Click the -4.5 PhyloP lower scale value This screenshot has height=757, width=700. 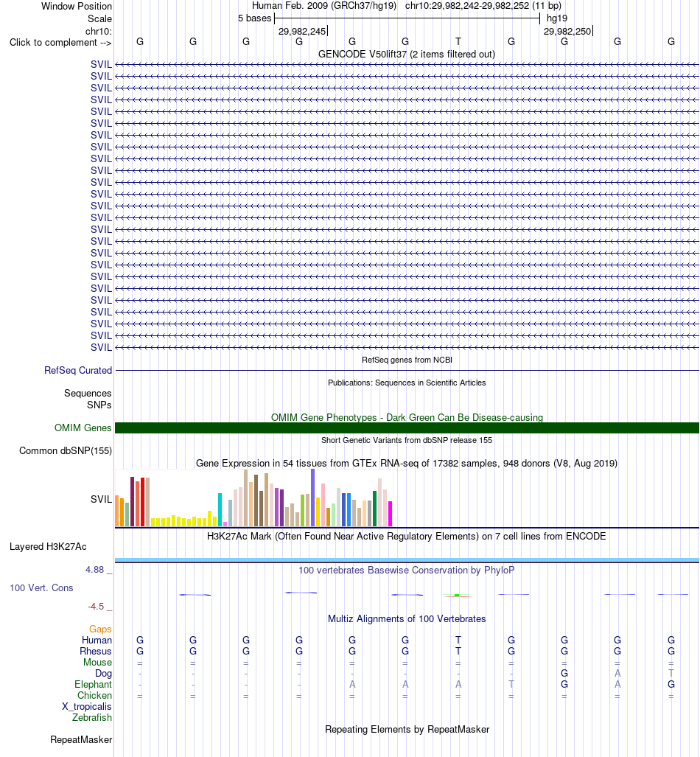tap(96, 607)
